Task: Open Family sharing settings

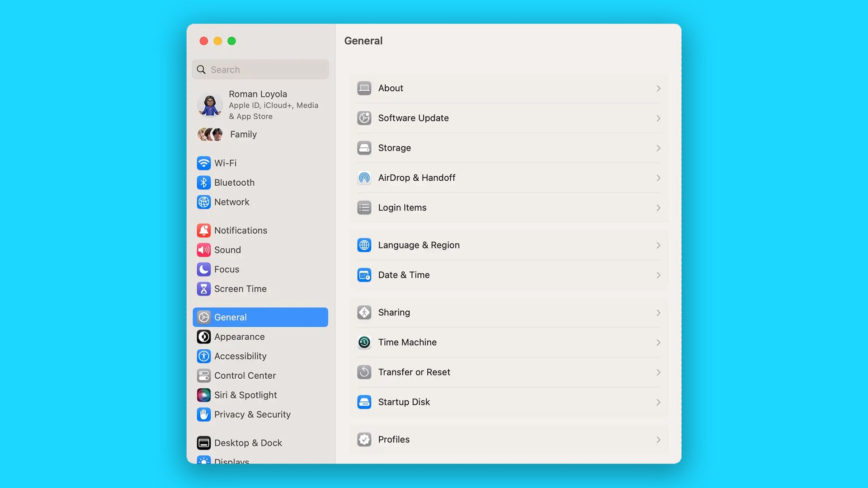Action: [243, 135]
